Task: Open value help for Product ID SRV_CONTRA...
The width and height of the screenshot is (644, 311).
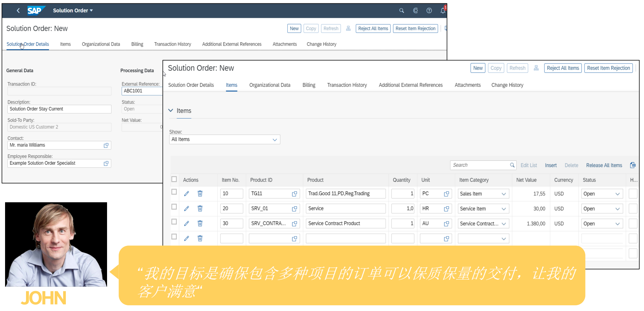Action: point(294,224)
